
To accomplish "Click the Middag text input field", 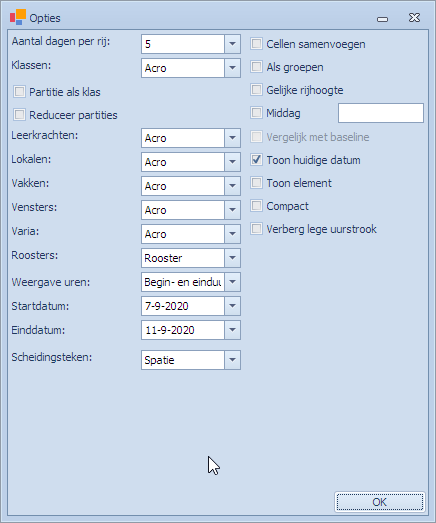I will click(381, 113).
